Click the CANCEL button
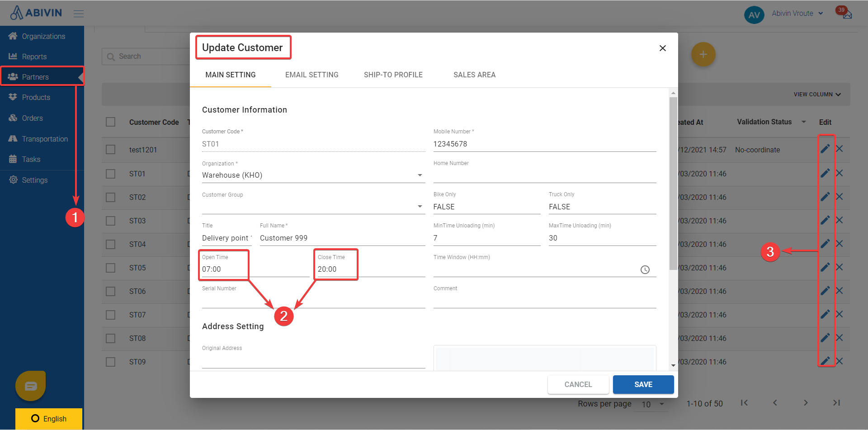The width and height of the screenshot is (868, 430). tap(578, 384)
